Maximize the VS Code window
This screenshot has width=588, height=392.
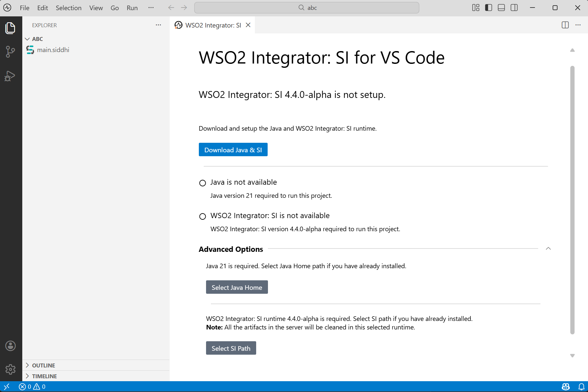(x=555, y=8)
